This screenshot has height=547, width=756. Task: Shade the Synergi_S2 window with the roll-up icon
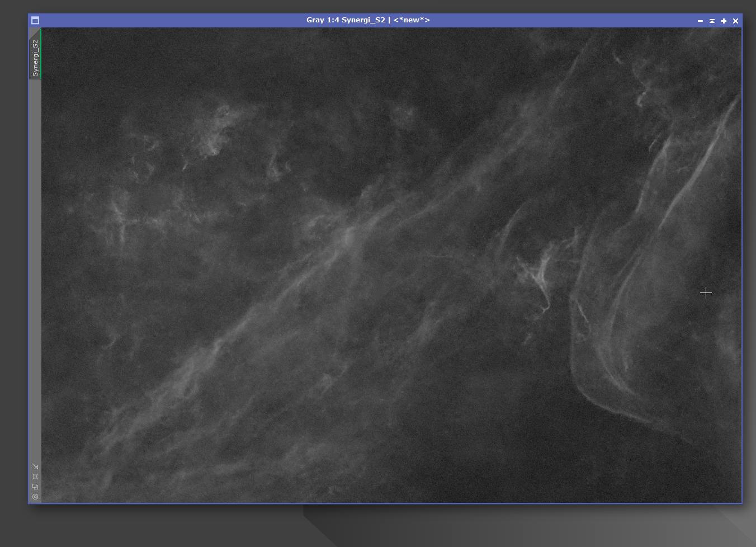[x=712, y=21]
